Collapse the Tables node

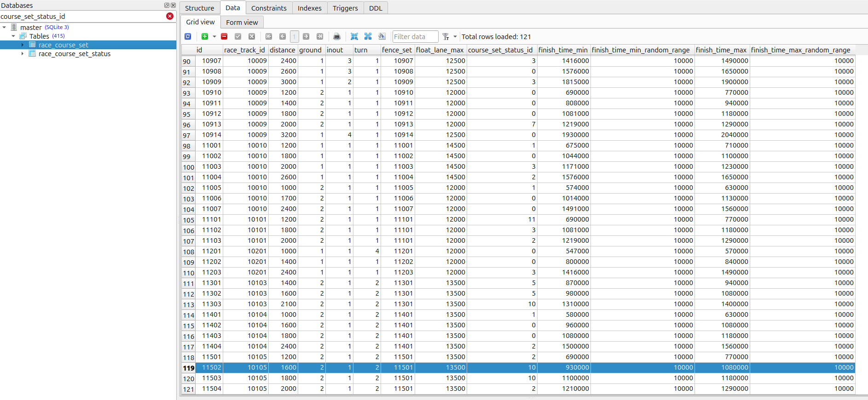(x=13, y=36)
